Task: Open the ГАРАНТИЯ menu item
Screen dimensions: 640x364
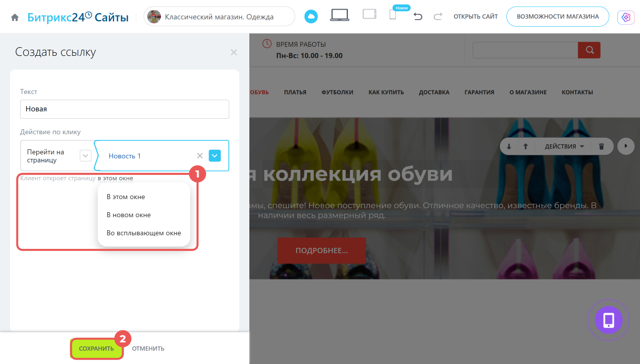Action: 479,92
